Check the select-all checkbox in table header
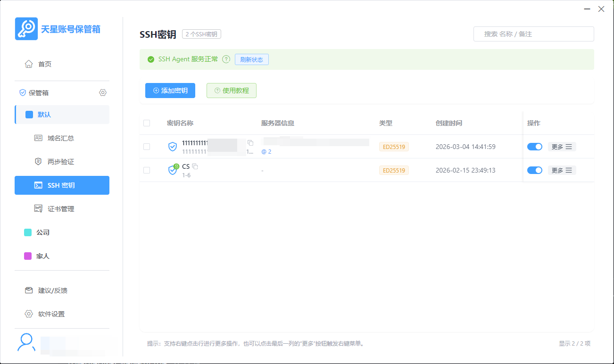The width and height of the screenshot is (614, 364). click(x=147, y=123)
